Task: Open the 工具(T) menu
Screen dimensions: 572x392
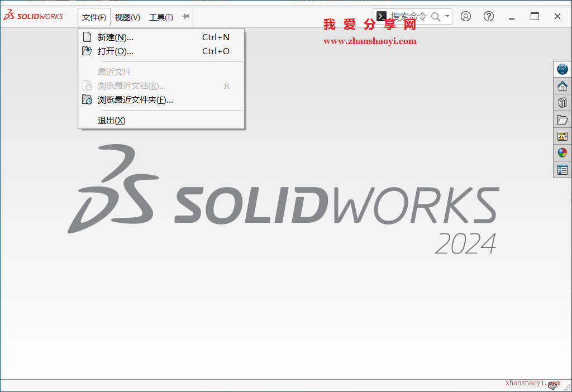Action: (161, 17)
